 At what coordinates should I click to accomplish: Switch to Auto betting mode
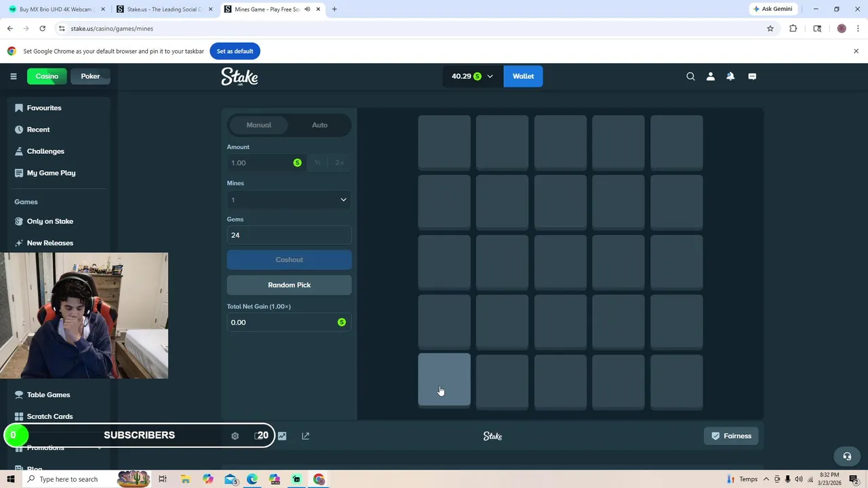click(319, 125)
